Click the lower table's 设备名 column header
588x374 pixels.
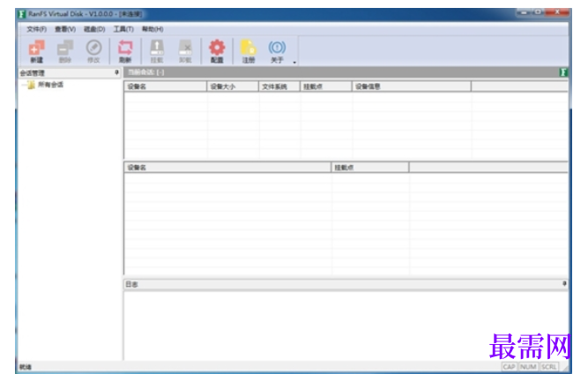point(227,168)
